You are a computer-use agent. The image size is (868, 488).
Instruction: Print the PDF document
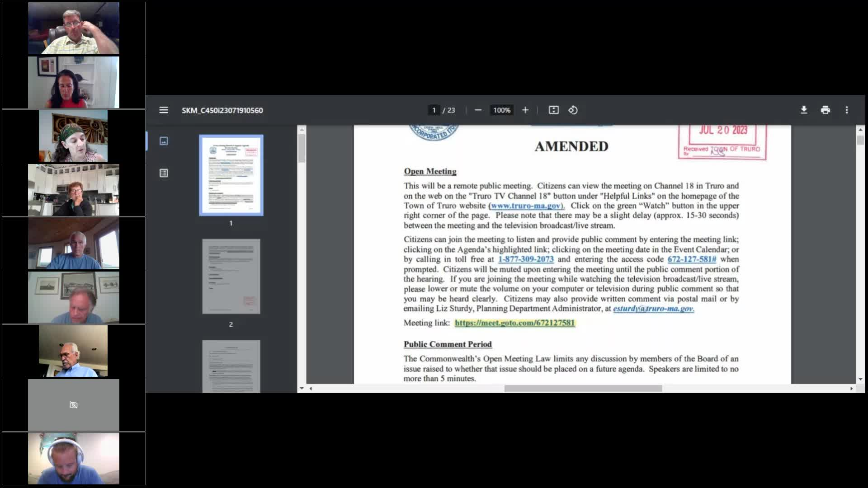point(825,110)
